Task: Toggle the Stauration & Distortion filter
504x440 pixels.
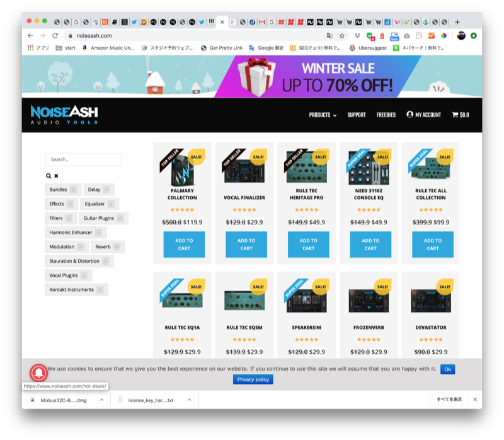Action: coord(106,261)
